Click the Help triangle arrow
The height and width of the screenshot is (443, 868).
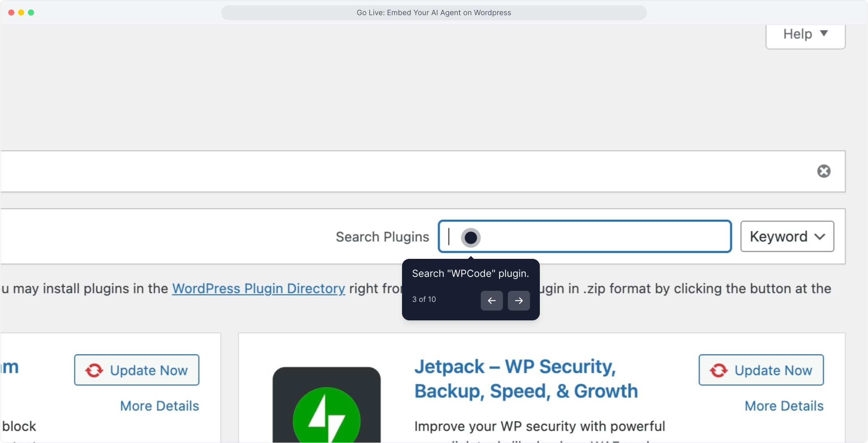[x=824, y=34]
